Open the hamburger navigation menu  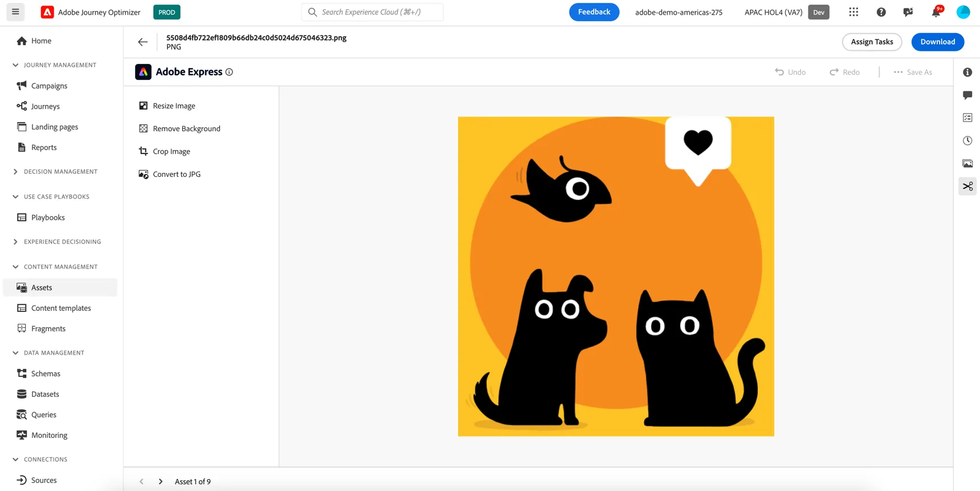tap(15, 12)
